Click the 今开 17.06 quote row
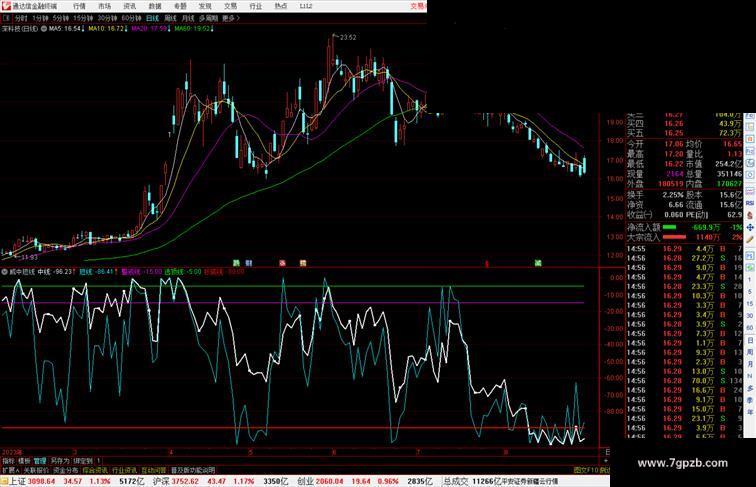The width and height of the screenshot is (756, 487). pos(655,144)
